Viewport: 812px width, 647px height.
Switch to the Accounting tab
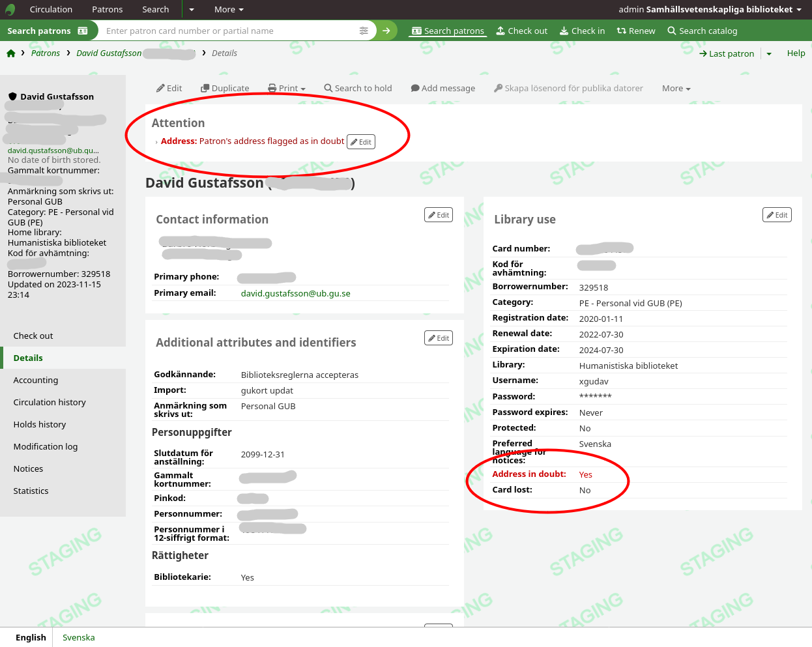point(36,381)
